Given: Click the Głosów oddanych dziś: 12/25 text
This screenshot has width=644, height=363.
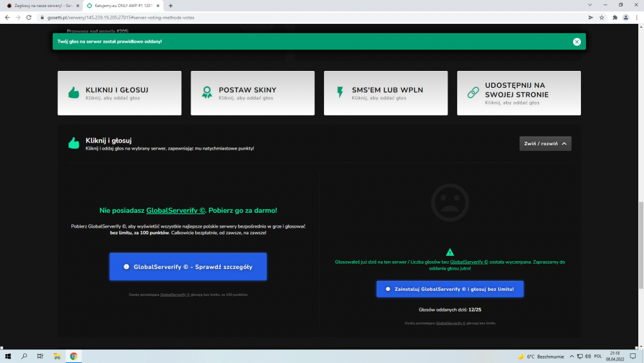Looking at the screenshot, I should [x=450, y=309].
